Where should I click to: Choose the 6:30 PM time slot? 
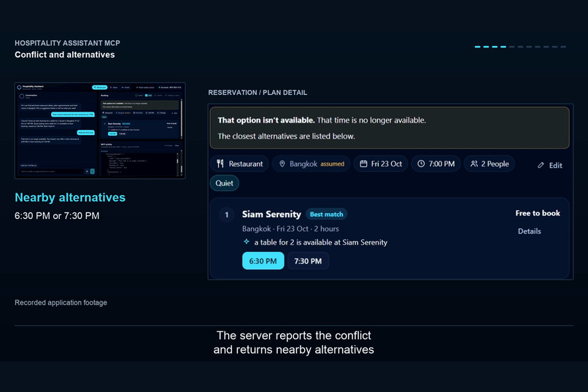tap(263, 261)
